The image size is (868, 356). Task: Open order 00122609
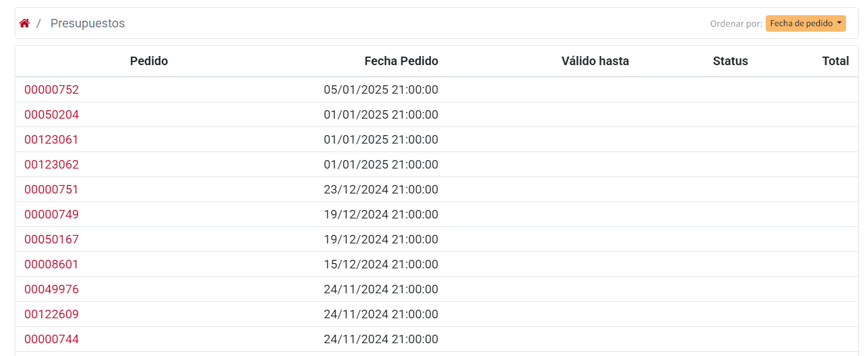(x=52, y=314)
